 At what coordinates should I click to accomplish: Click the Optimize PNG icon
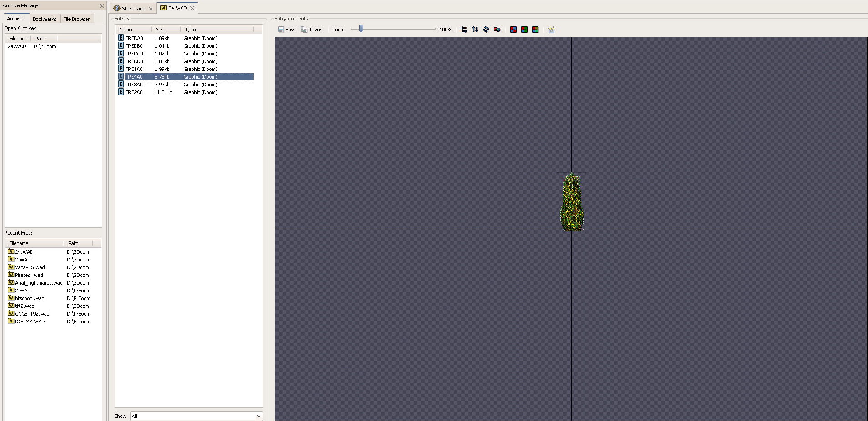[552, 30]
